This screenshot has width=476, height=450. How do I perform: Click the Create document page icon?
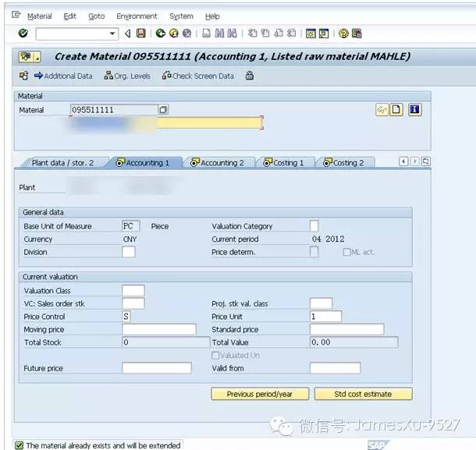pos(396,109)
